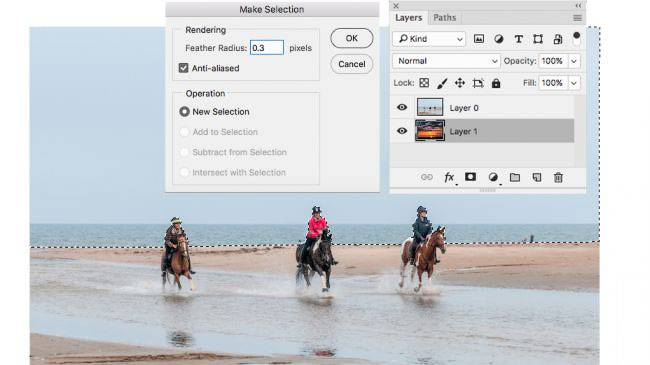Image resolution: width=650 pixels, height=365 pixels.
Task: Open the Layers panel hamburger menu
Action: pos(577,18)
